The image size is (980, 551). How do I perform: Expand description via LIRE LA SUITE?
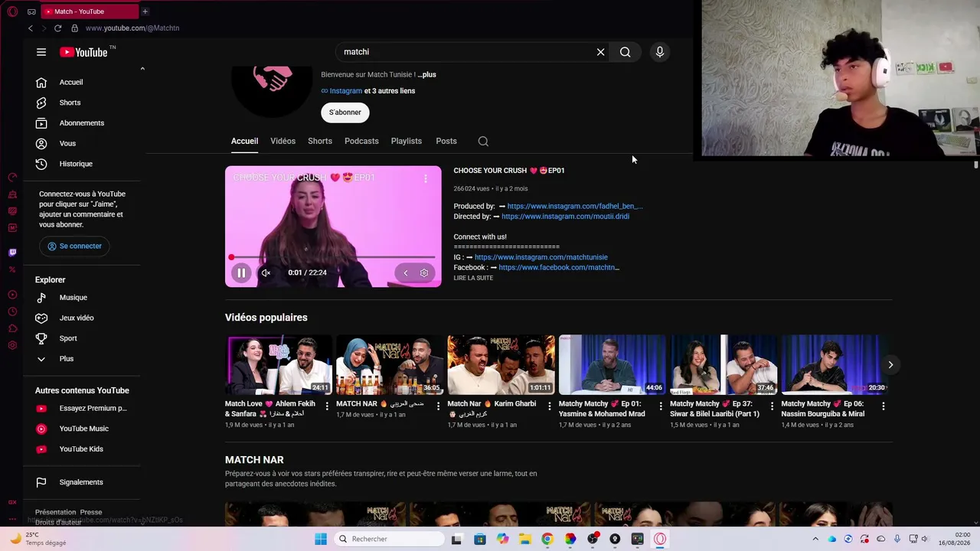(x=473, y=278)
